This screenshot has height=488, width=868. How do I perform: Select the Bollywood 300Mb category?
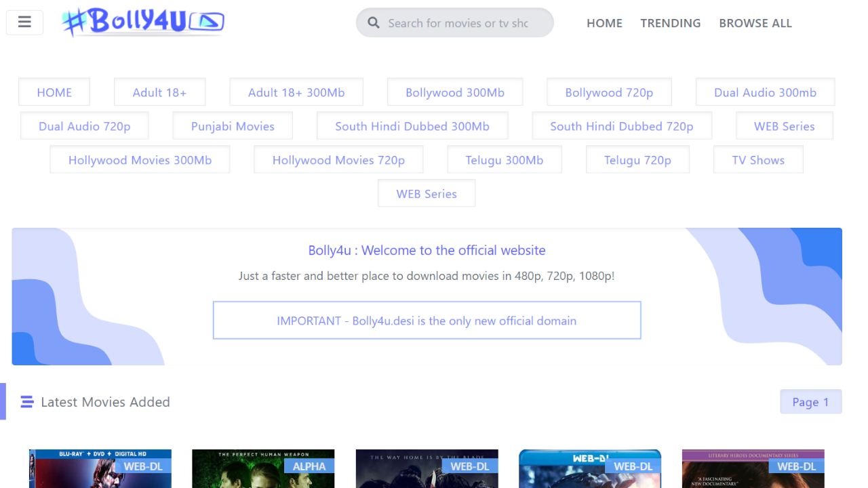point(455,92)
